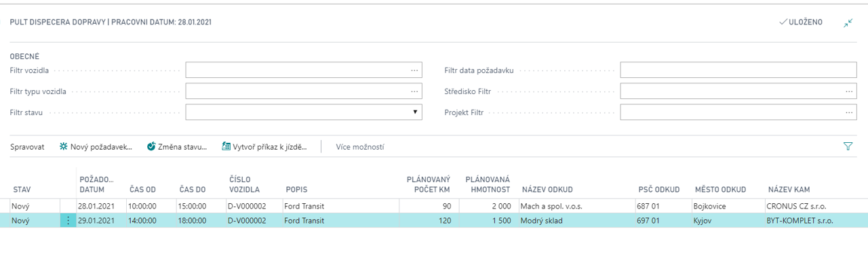This screenshot has height=258, width=868.
Task: Click the Nový požadavek star icon
Action: pos(64,146)
